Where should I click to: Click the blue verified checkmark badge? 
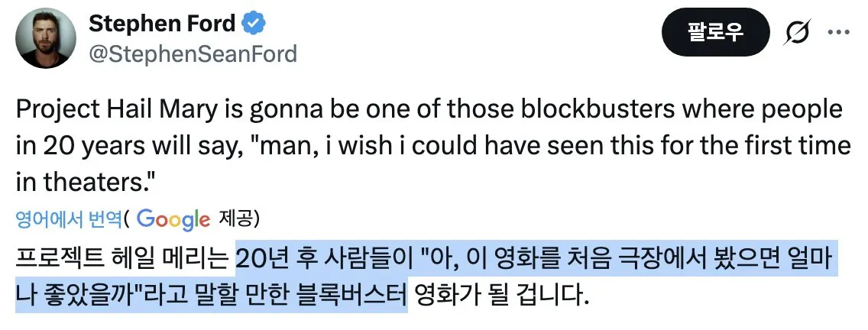tap(254, 24)
